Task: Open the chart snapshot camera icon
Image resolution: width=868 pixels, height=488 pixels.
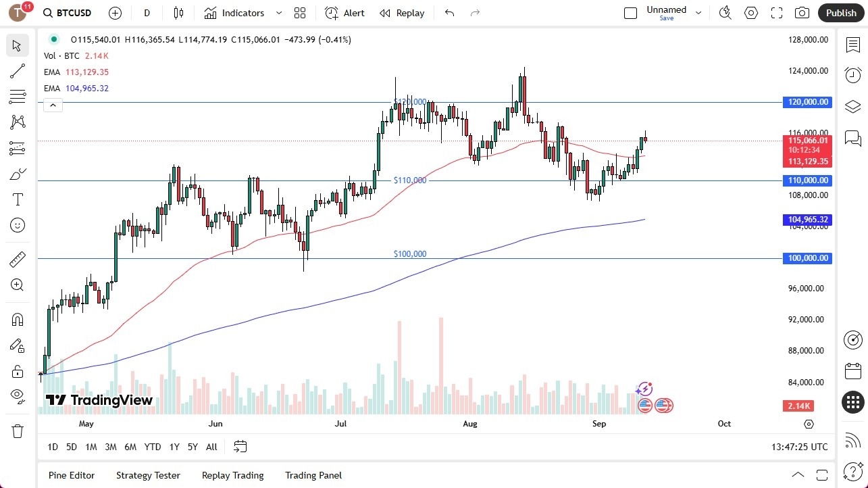Action: [801, 12]
